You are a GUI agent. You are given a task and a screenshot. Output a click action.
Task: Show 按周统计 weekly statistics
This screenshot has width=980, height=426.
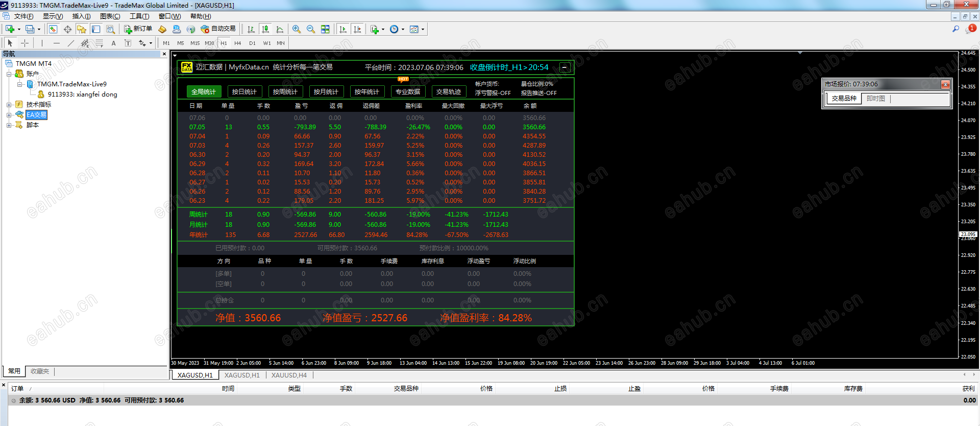point(285,92)
